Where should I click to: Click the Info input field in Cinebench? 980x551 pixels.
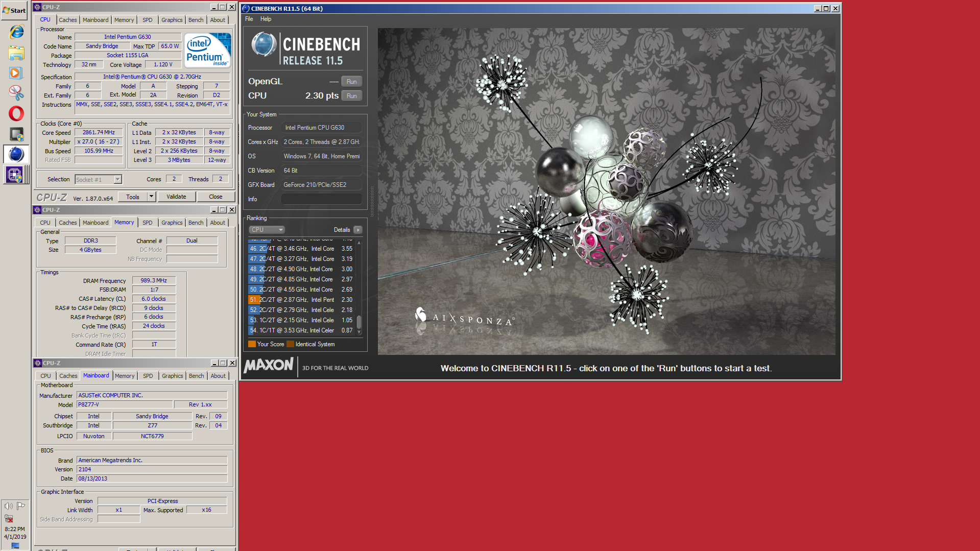click(321, 199)
